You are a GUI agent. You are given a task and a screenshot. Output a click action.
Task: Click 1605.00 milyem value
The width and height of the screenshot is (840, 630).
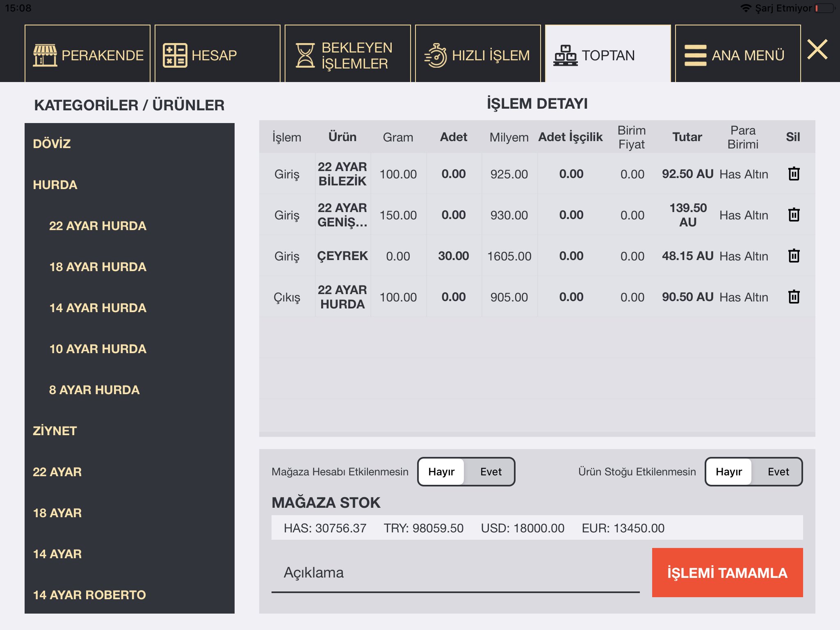tap(509, 256)
